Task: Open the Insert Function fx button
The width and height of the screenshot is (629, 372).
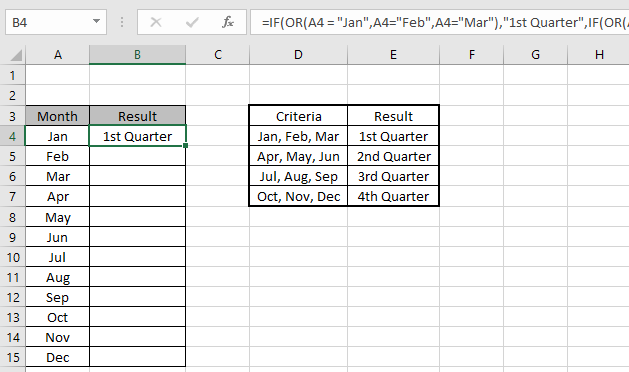Action: coord(228,22)
